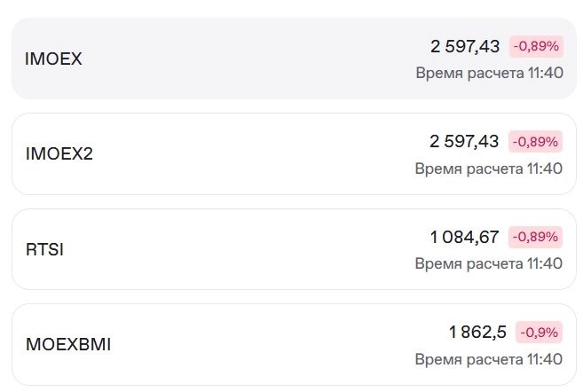Select the IMOEX2 value 2 597,43
Screen dimensions: 583x392
tap(464, 142)
